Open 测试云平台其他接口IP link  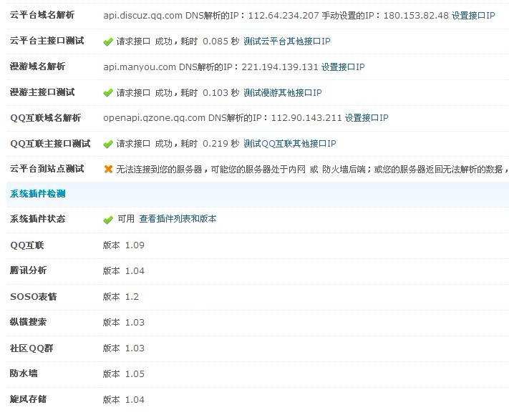(287, 41)
